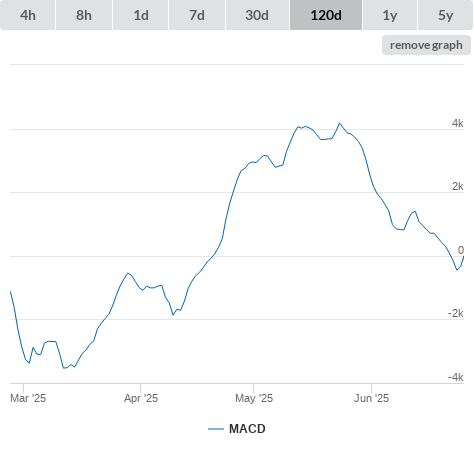Click the 4k y-axis label
474x455 pixels.
coord(458,123)
